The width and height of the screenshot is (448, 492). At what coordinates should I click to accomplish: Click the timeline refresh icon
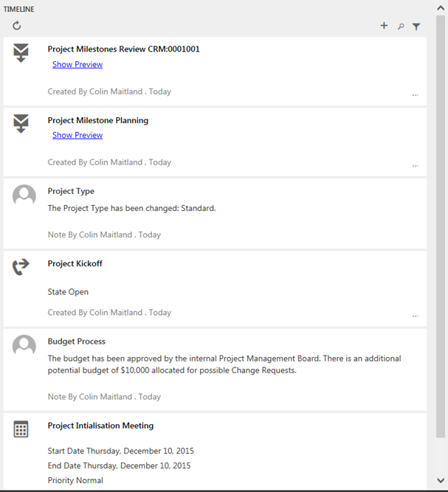17,26
